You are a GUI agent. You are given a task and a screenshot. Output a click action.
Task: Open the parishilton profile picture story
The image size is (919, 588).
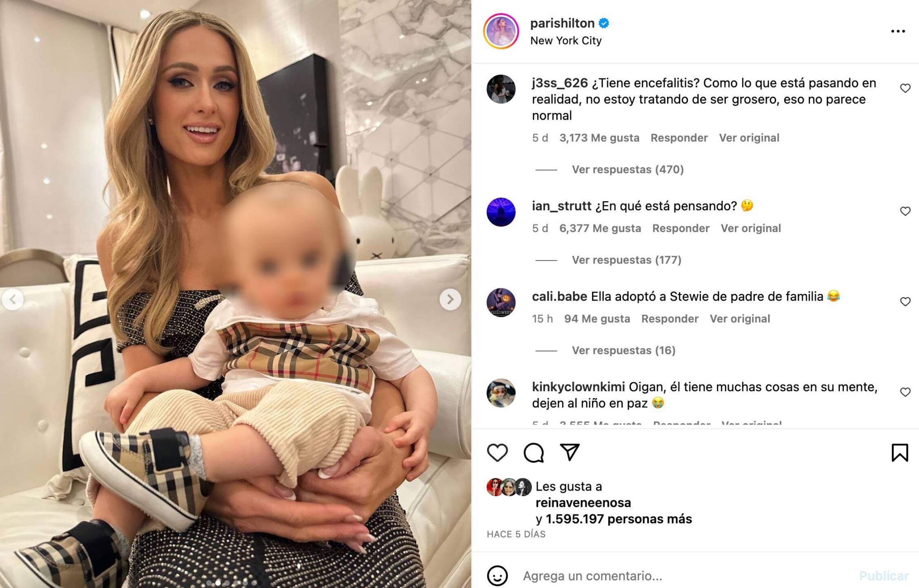click(x=501, y=31)
